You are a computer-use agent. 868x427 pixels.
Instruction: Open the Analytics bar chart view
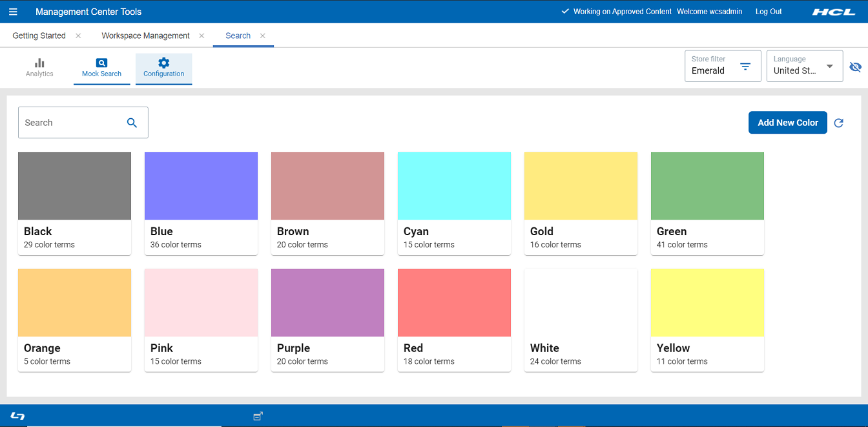39,68
